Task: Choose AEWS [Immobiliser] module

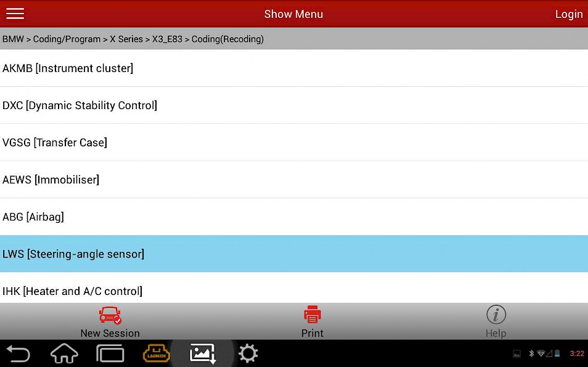Action: [x=294, y=179]
